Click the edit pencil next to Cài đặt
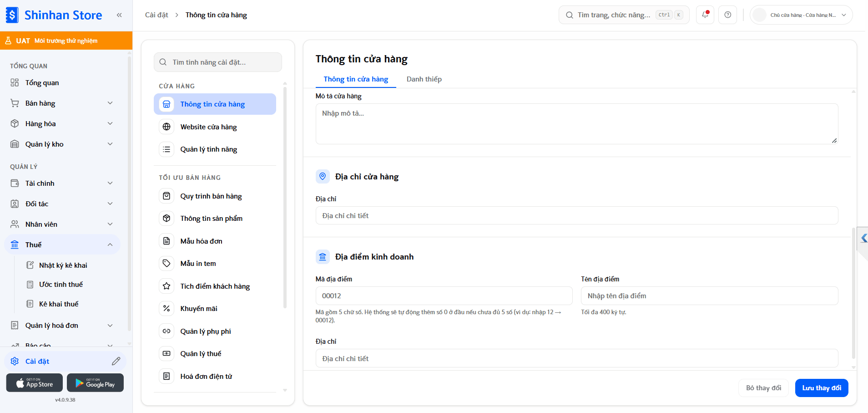Image resolution: width=868 pixels, height=413 pixels. (x=116, y=361)
